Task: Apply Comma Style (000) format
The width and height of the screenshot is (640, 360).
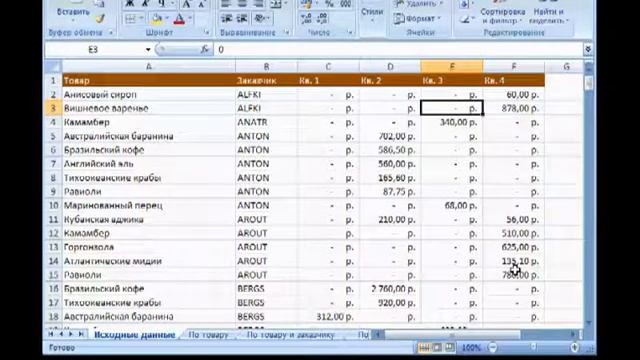Action: [x=346, y=4]
